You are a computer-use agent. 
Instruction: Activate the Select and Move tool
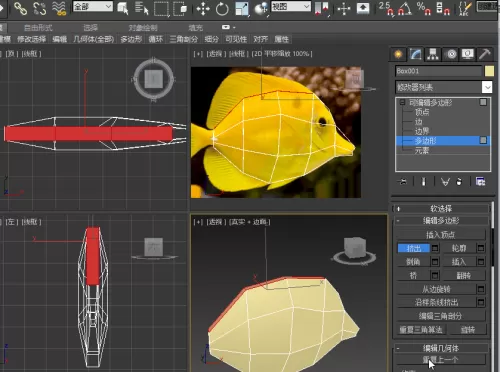click(203, 9)
